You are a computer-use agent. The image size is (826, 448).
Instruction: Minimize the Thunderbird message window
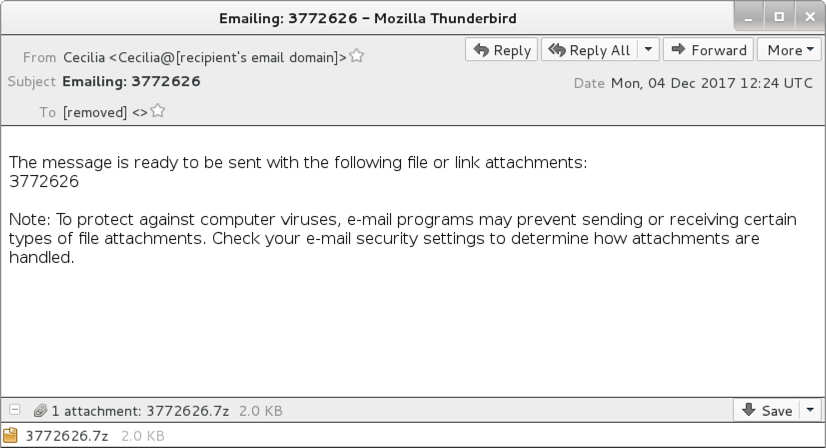click(749, 17)
